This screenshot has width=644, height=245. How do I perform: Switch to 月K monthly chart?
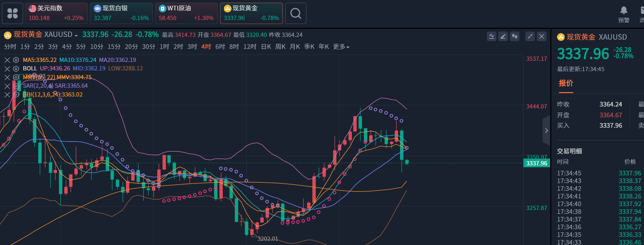[x=295, y=47]
